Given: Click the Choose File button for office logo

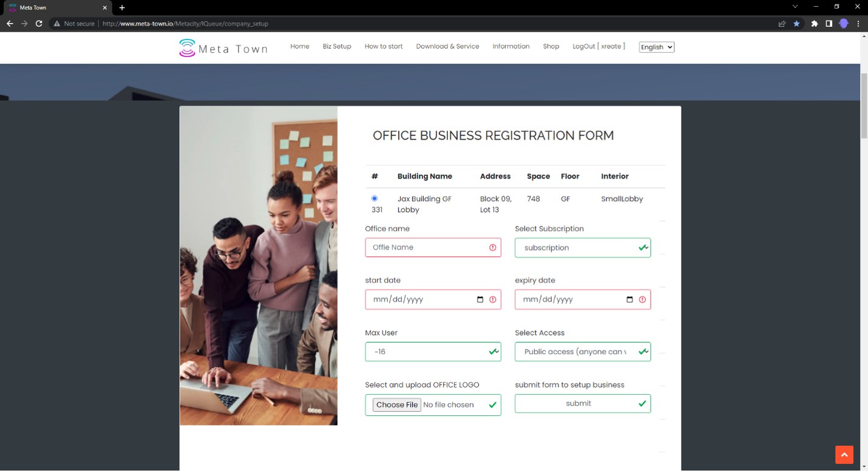Looking at the screenshot, I should point(397,405).
